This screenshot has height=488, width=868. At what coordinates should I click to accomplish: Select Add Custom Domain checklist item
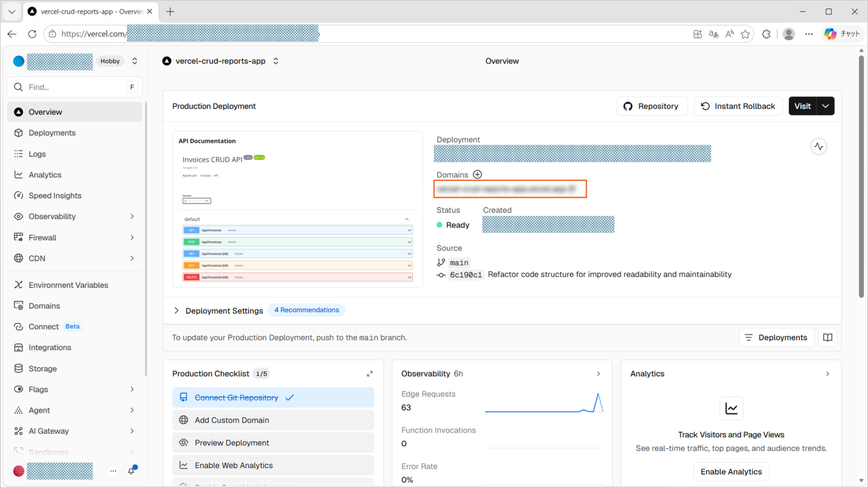pos(273,420)
